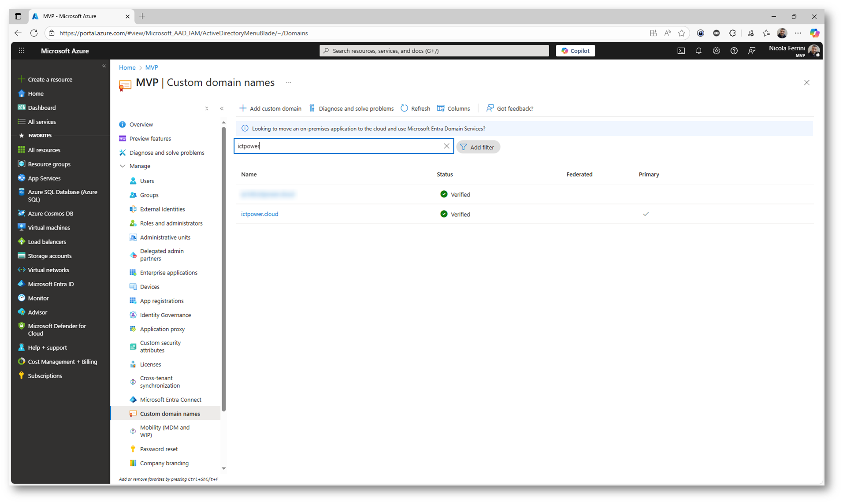Open the Help question mark icon
The image size is (843, 504).
pos(733,50)
